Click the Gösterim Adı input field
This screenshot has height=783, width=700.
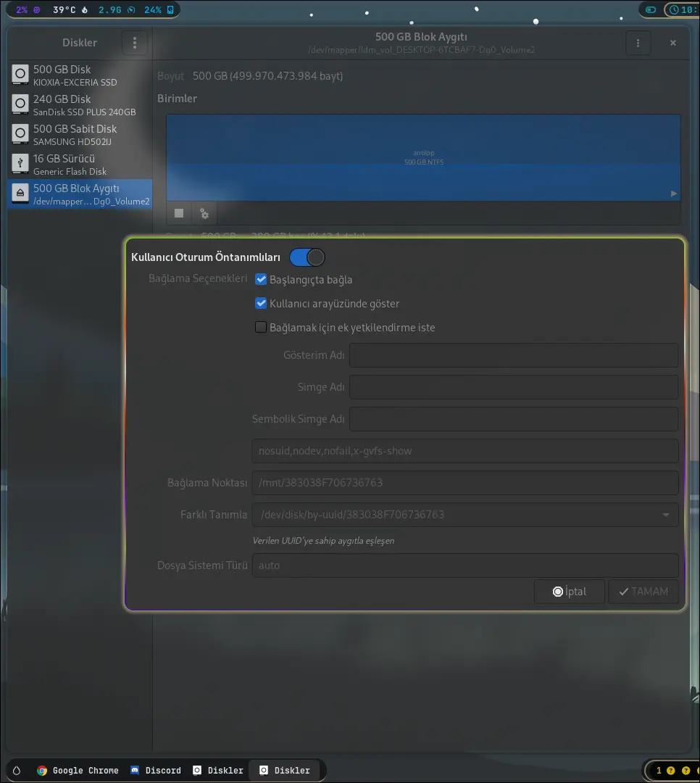click(x=513, y=355)
